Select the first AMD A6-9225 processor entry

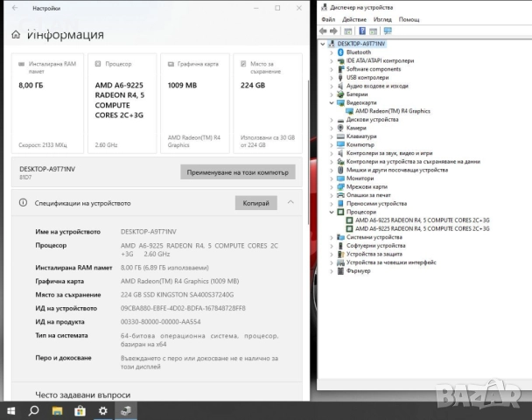point(422,220)
